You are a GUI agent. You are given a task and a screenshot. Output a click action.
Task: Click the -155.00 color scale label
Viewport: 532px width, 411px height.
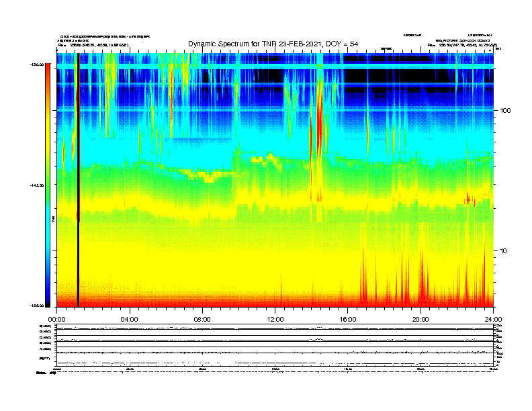[x=37, y=306]
